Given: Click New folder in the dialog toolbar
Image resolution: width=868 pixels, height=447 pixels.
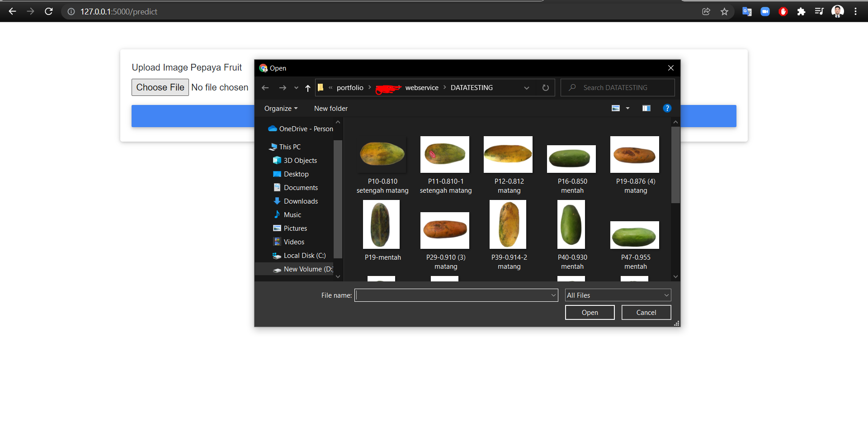Looking at the screenshot, I should [x=331, y=108].
